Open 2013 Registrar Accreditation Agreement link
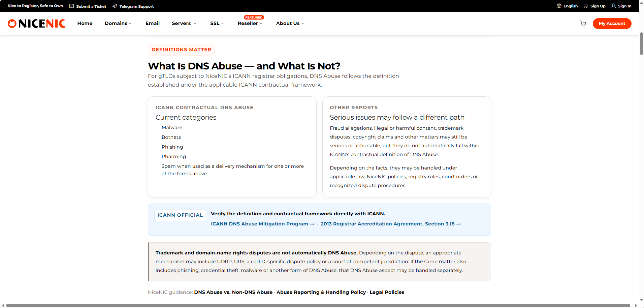Viewport: 644px width, 308px height. click(391, 224)
